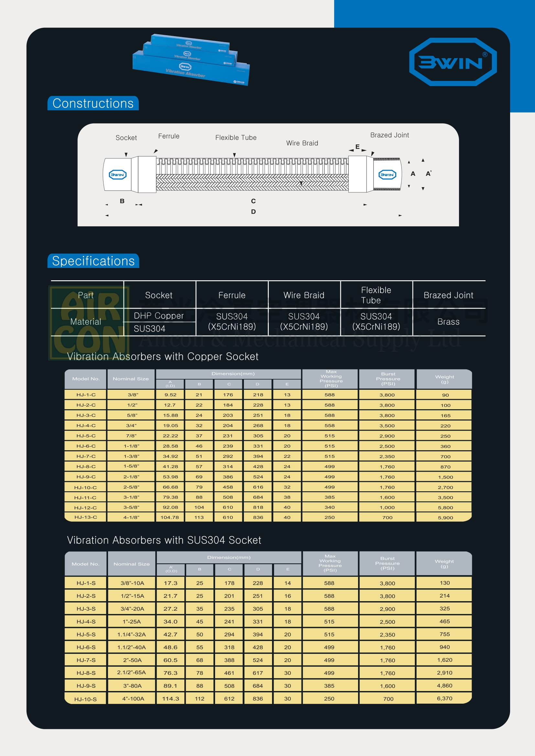Screen dimensions: 535x756
Task: Click the DHP Copper material cell
Action: point(159,316)
